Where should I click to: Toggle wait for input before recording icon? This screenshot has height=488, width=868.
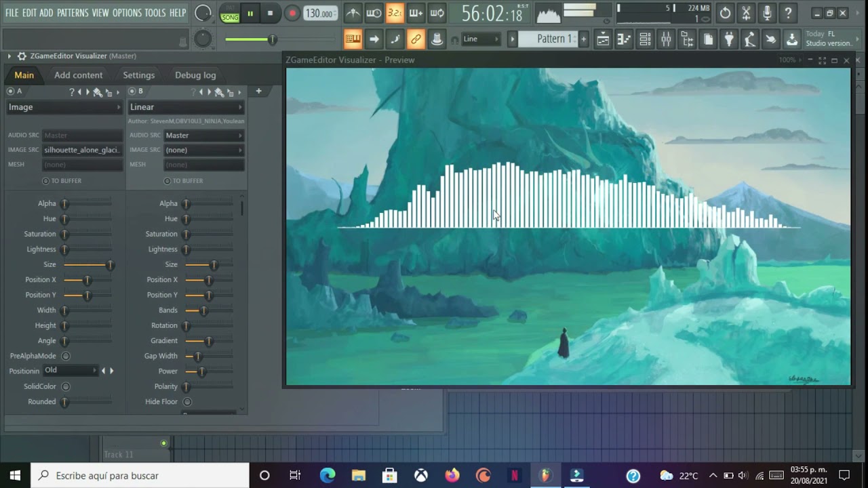374,13
